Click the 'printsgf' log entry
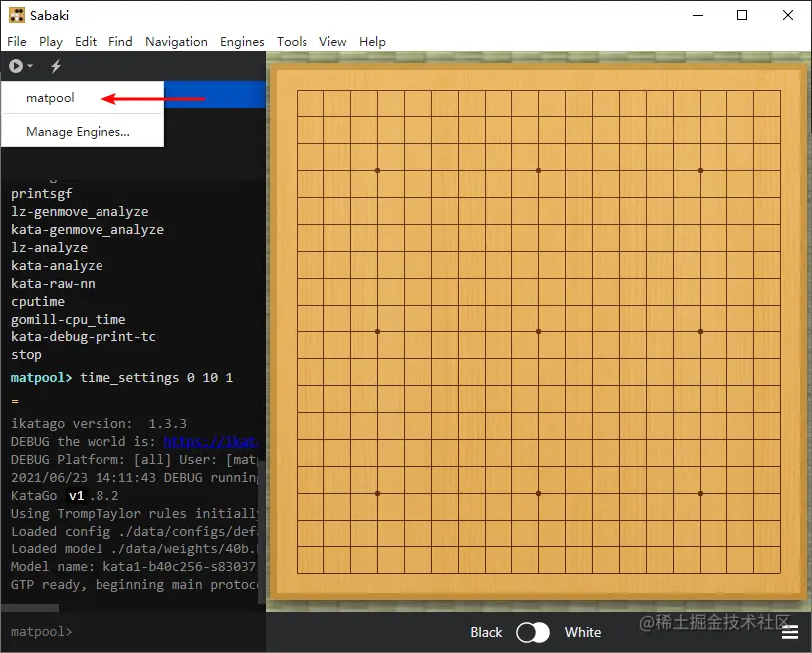Image resolution: width=812 pixels, height=653 pixels. point(42,194)
